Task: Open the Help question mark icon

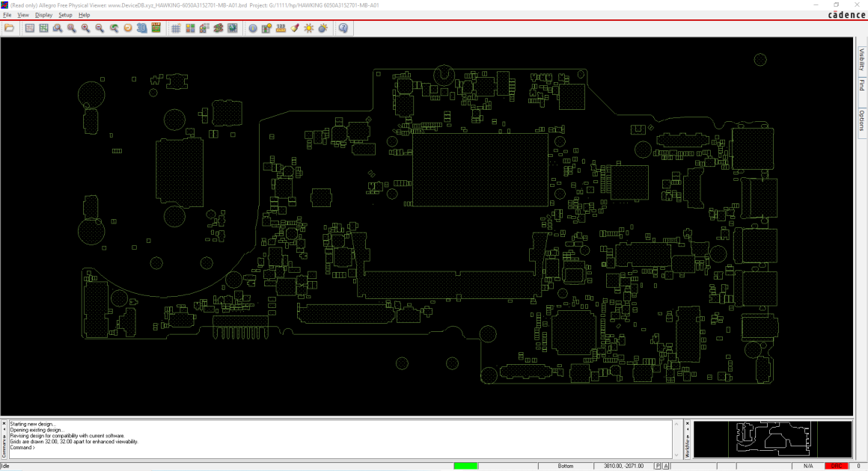Action: [x=343, y=28]
